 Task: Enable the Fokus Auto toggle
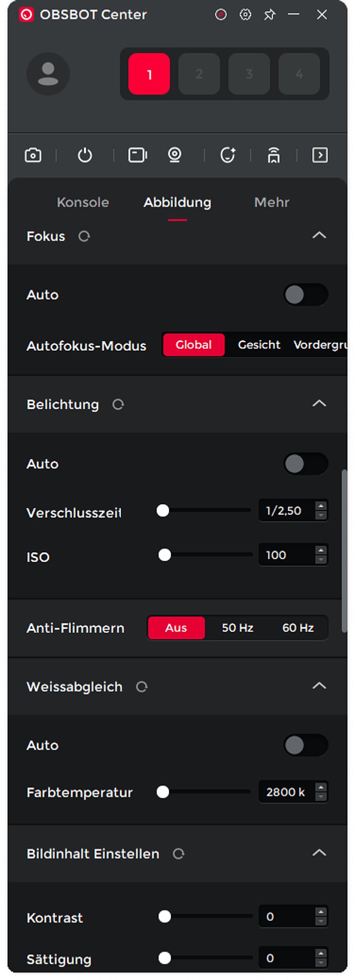[x=305, y=295]
